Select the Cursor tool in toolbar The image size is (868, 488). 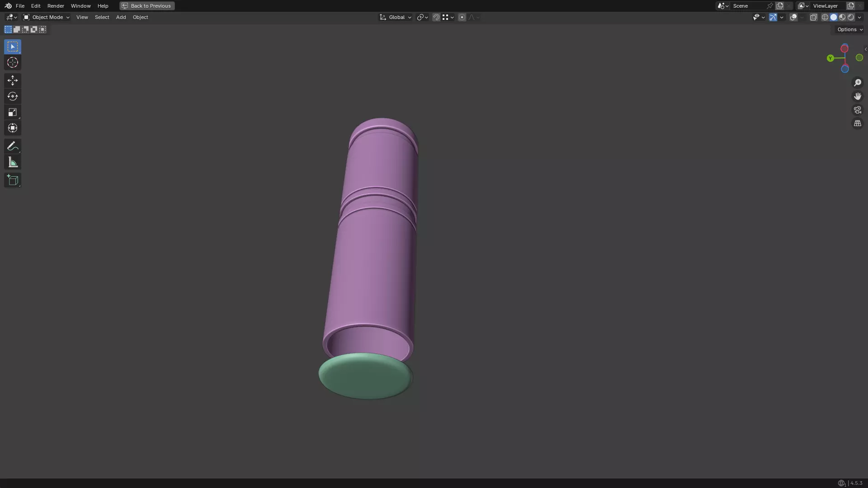(12, 63)
